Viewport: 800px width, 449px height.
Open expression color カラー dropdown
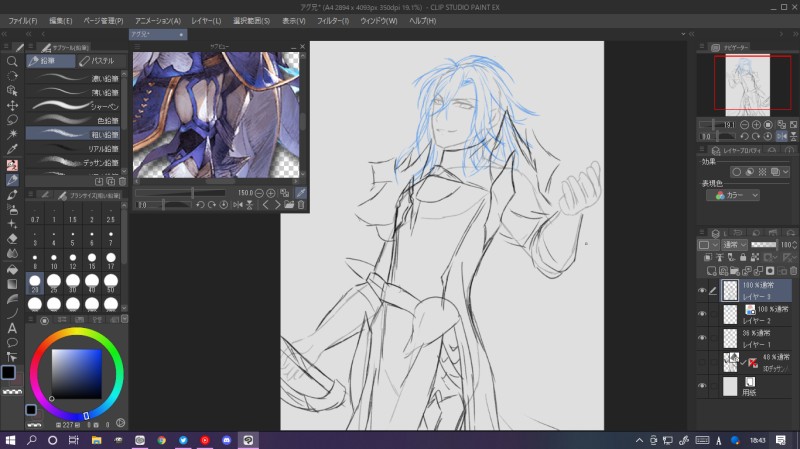coord(733,195)
